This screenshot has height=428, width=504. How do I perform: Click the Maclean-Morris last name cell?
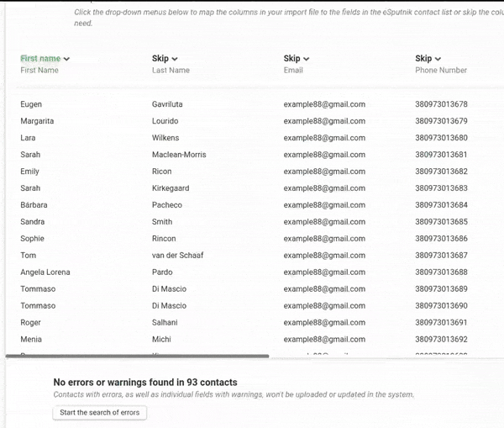(x=179, y=155)
